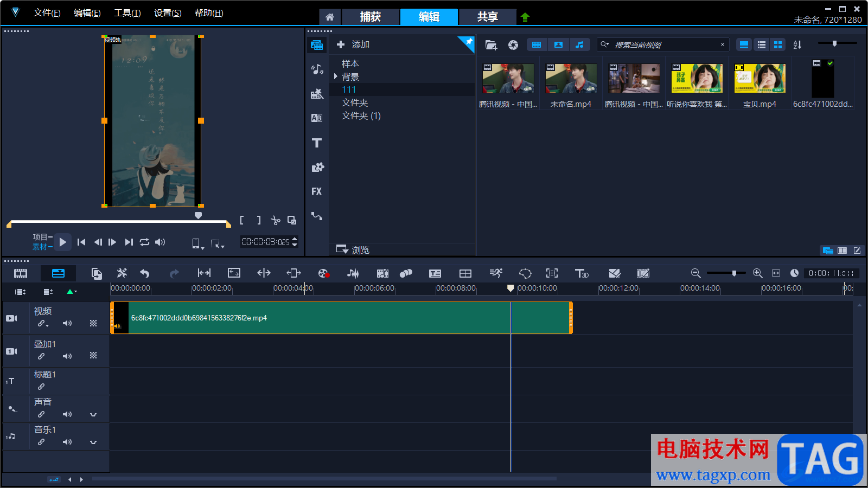Open the Sound/audio library panel icon
The width and height of the screenshot is (868, 488).
click(x=317, y=69)
